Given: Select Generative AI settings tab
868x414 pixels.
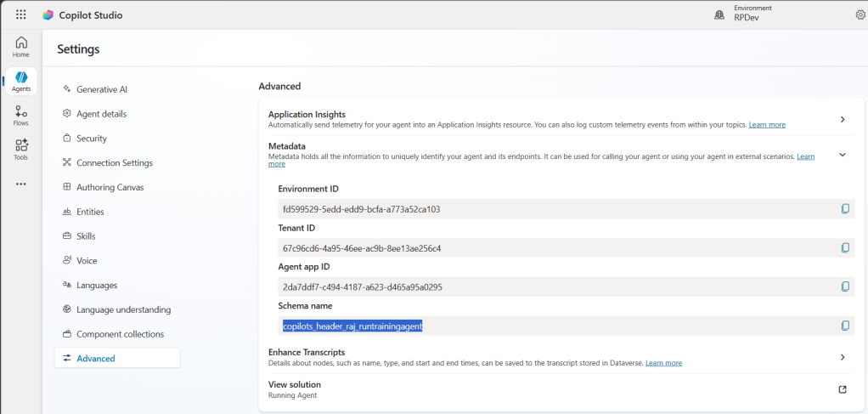Looking at the screenshot, I should pos(101,89).
